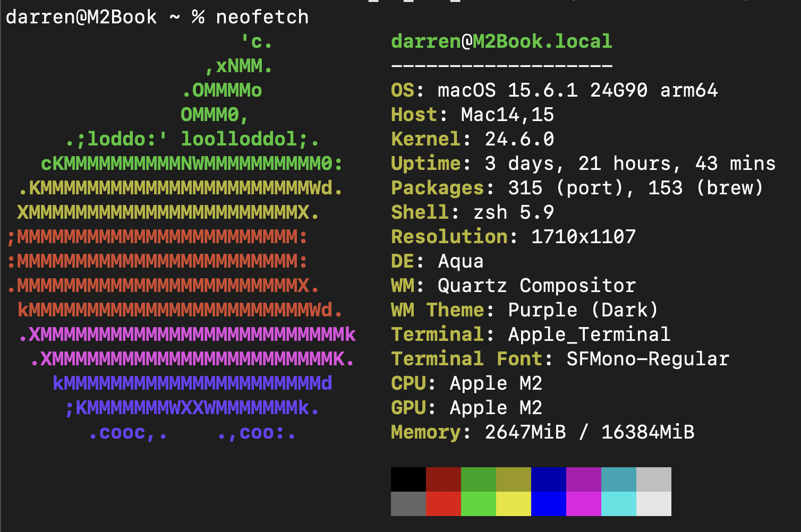Click the neofetch command in the prompt

click(262, 17)
